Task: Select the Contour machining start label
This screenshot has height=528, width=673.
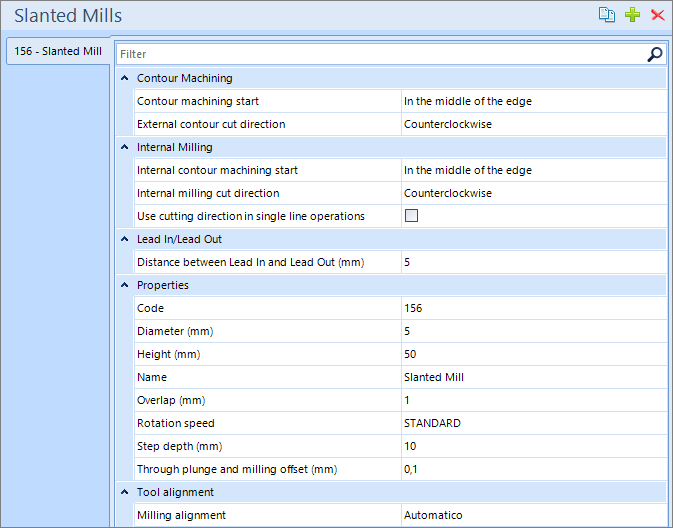Action: point(198,101)
